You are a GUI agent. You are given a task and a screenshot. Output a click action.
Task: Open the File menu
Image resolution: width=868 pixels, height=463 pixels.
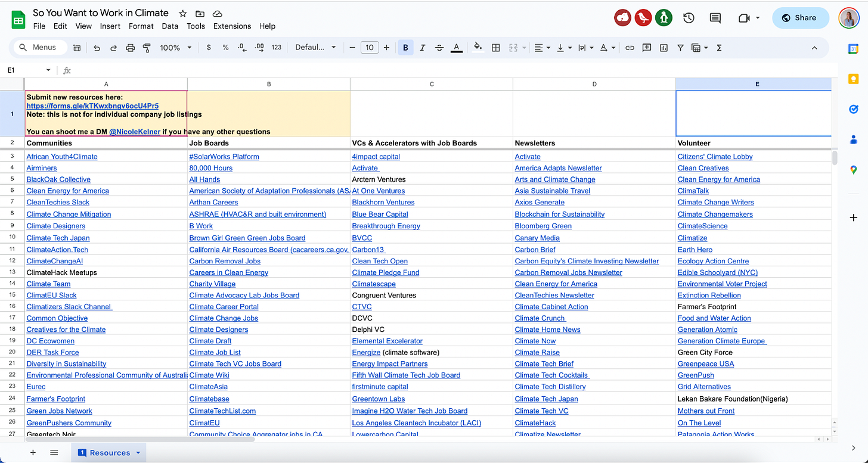tap(39, 26)
